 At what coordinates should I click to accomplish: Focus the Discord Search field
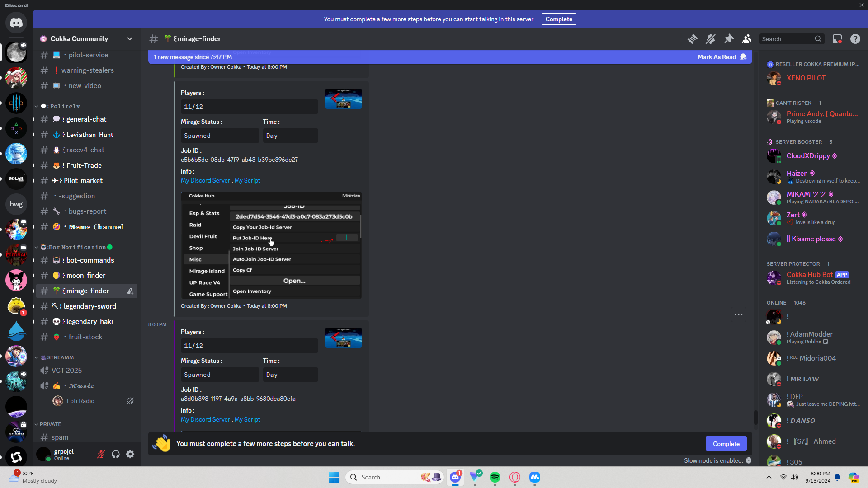[792, 39]
